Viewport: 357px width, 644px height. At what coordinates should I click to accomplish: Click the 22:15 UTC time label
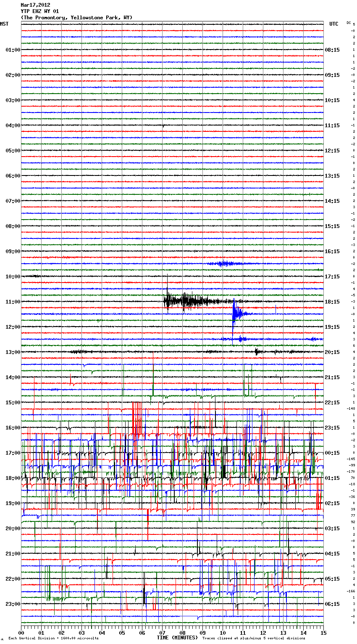click(x=332, y=403)
